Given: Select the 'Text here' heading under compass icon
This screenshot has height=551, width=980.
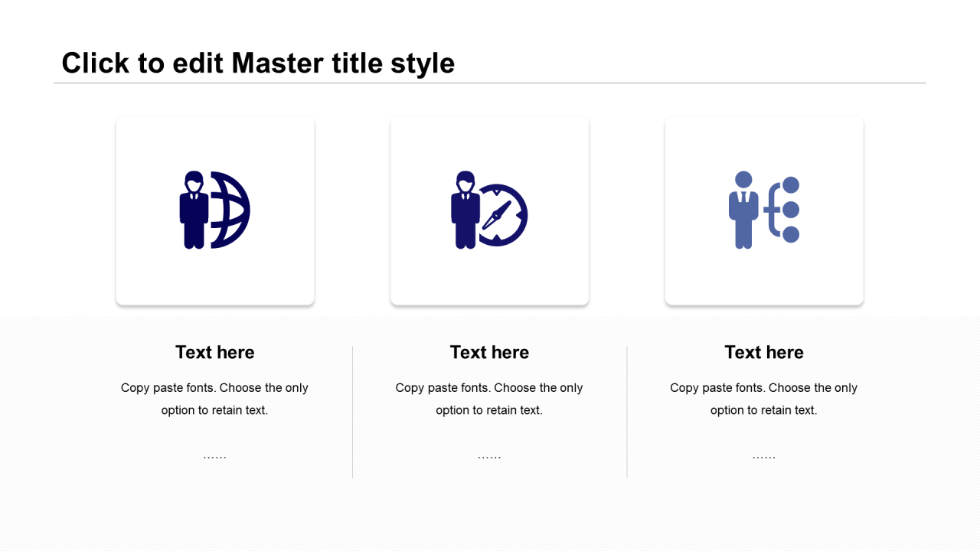Looking at the screenshot, I should pyautogui.click(x=489, y=352).
